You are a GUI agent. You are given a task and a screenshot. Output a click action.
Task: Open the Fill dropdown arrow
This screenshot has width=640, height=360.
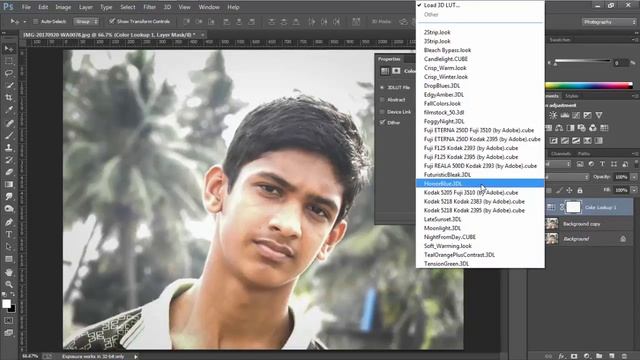[634, 190]
